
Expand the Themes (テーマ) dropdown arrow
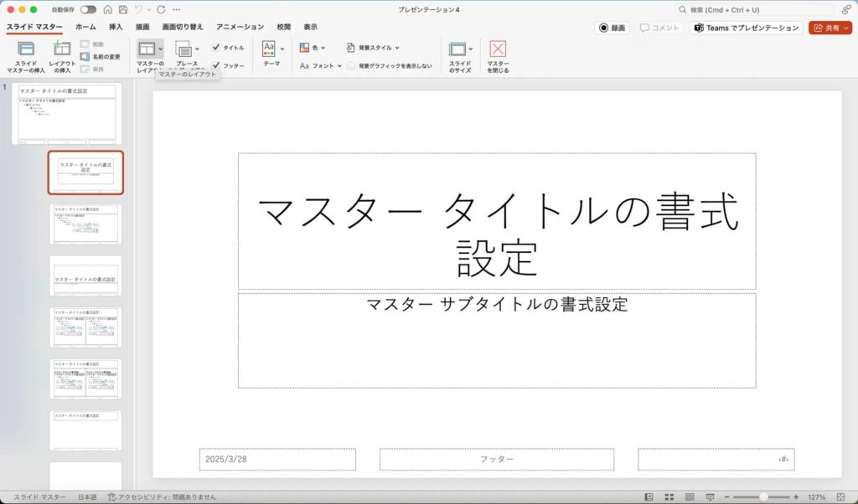tap(282, 49)
